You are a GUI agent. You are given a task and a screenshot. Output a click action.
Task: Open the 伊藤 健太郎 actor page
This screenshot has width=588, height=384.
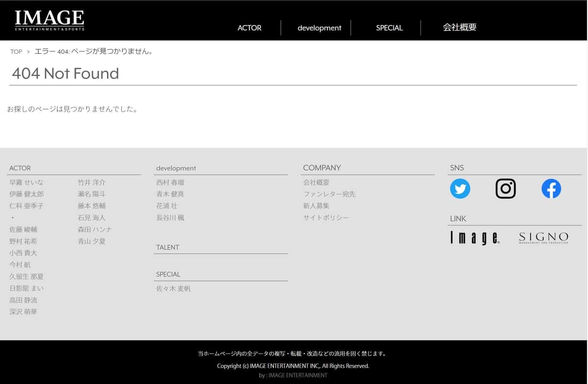26,193
